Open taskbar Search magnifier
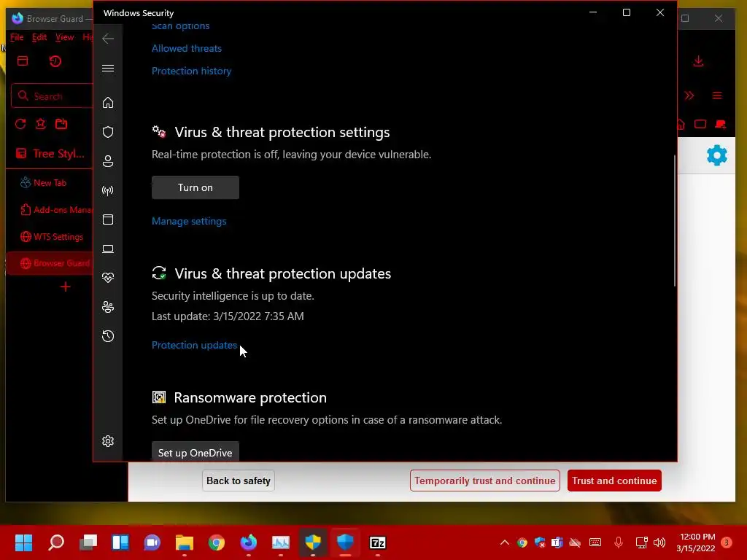The width and height of the screenshot is (747, 560). click(56, 542)
